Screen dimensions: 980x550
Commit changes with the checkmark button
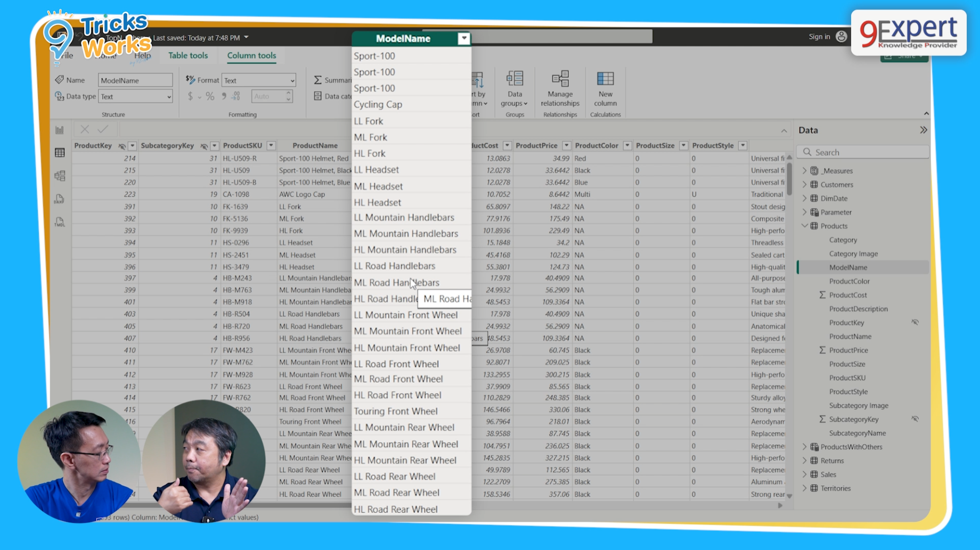[103, 129]
